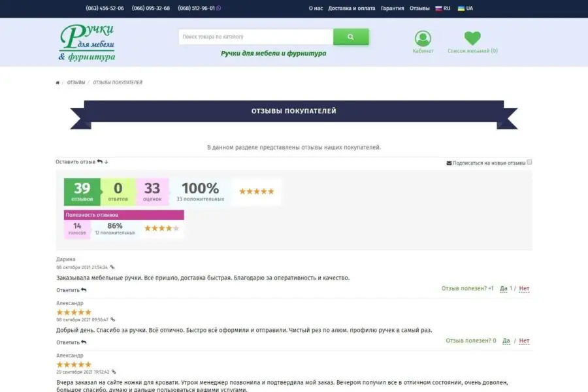Open the О нас page link
Screen dimensions: 588x392
pyautogui.click(x=316, y=8)
